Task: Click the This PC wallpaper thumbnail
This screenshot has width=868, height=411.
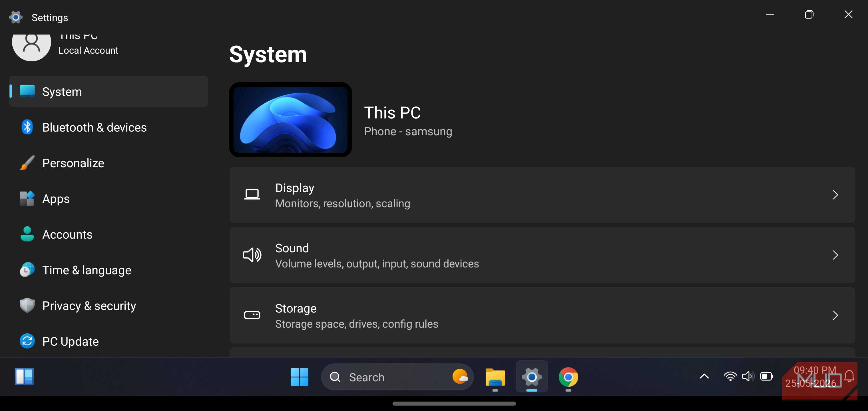Action: click(x=290, y=120)
